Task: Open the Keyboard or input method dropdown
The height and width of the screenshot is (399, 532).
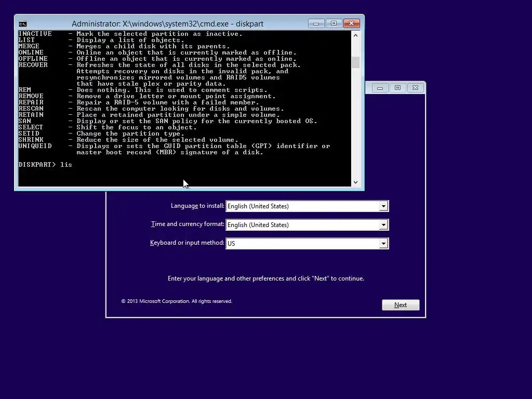Action: [307, 243]
